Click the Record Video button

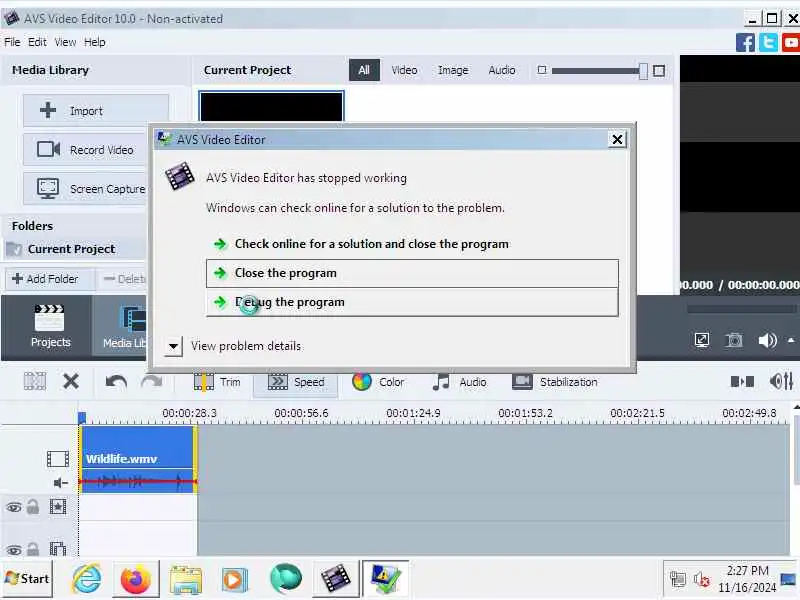click(85, 149)
